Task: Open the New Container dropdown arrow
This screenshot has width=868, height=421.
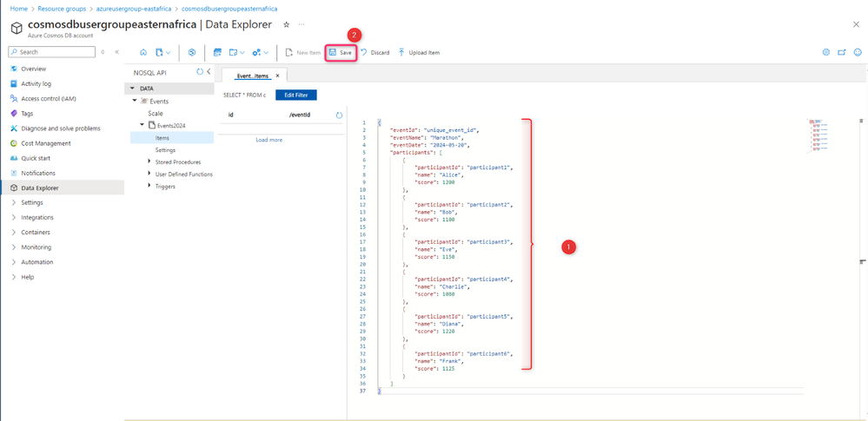Action: coord(169,53)
